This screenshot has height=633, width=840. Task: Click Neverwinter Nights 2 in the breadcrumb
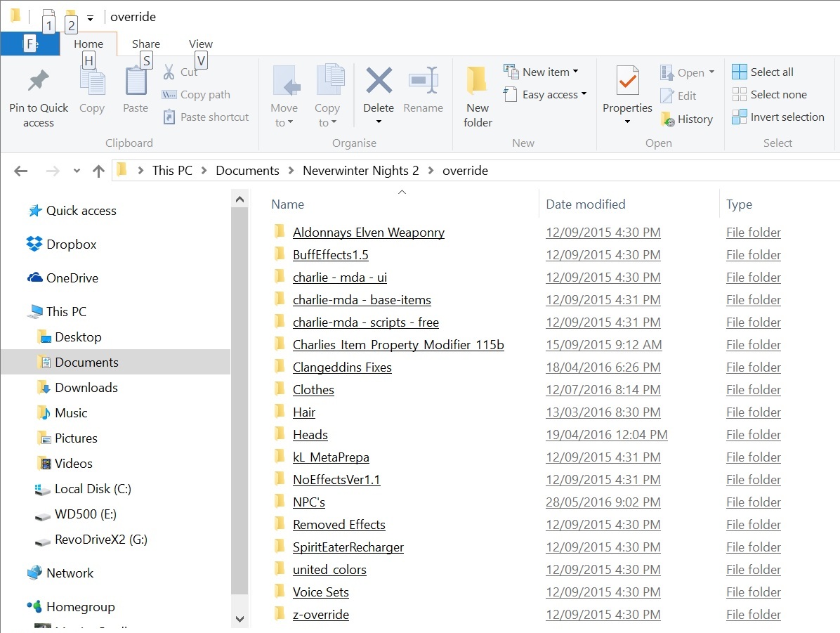click(360, 171)
